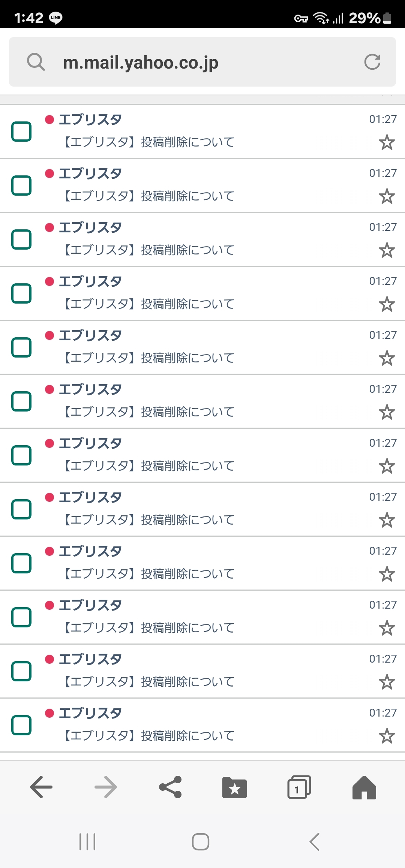Star the first エブリスタ email in the list
The height and width of the screenshot is (868, 405).
pyautogui.click(x=387, y=142)
